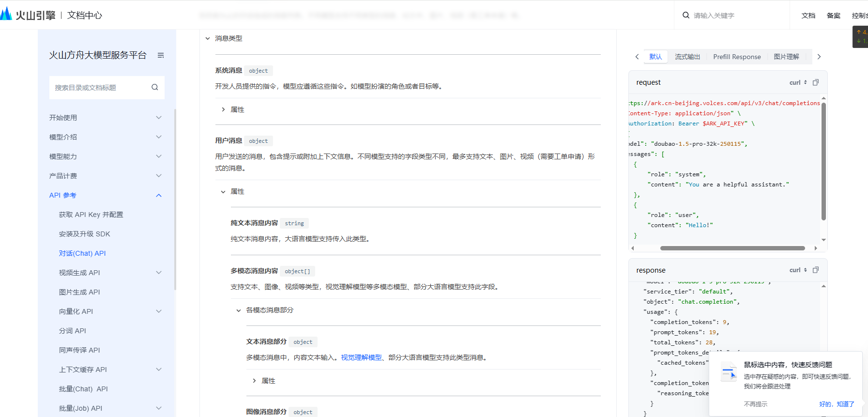868x417 pixels.
Task: Click the 多模态消息内容 property name
Action: pos(254,271)
